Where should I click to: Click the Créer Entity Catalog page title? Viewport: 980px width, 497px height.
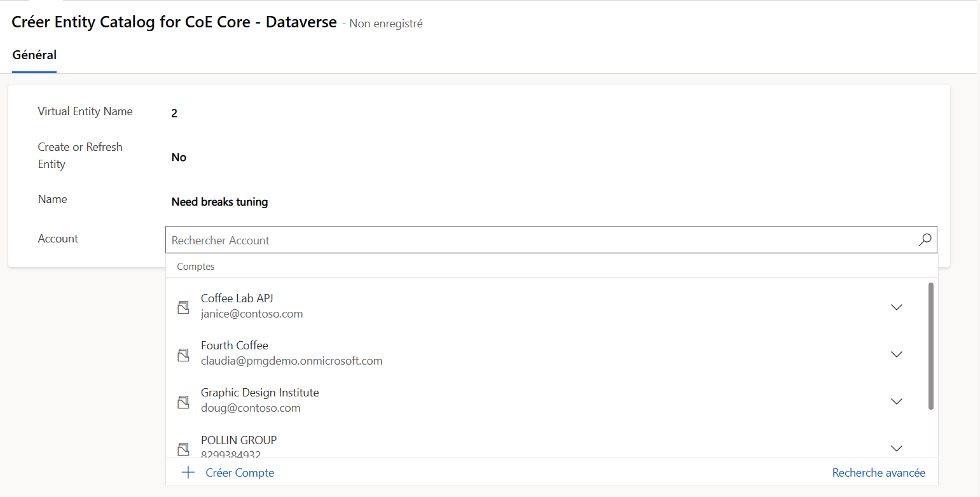point(174,22)
